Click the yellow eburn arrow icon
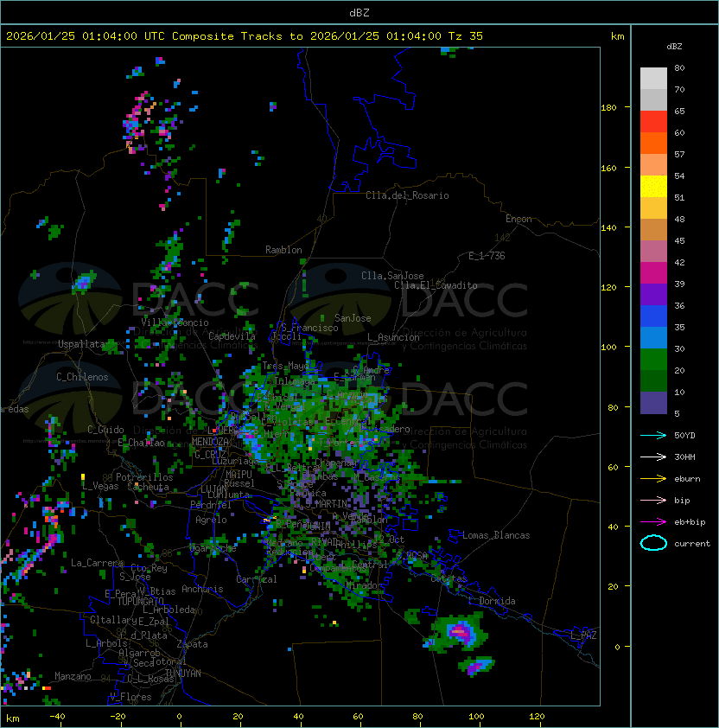Screen dimensions: 719x728 click(x=653, y=479)
